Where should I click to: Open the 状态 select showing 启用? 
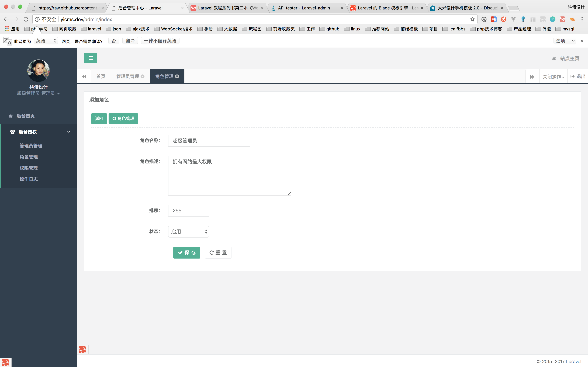[189, 232]
